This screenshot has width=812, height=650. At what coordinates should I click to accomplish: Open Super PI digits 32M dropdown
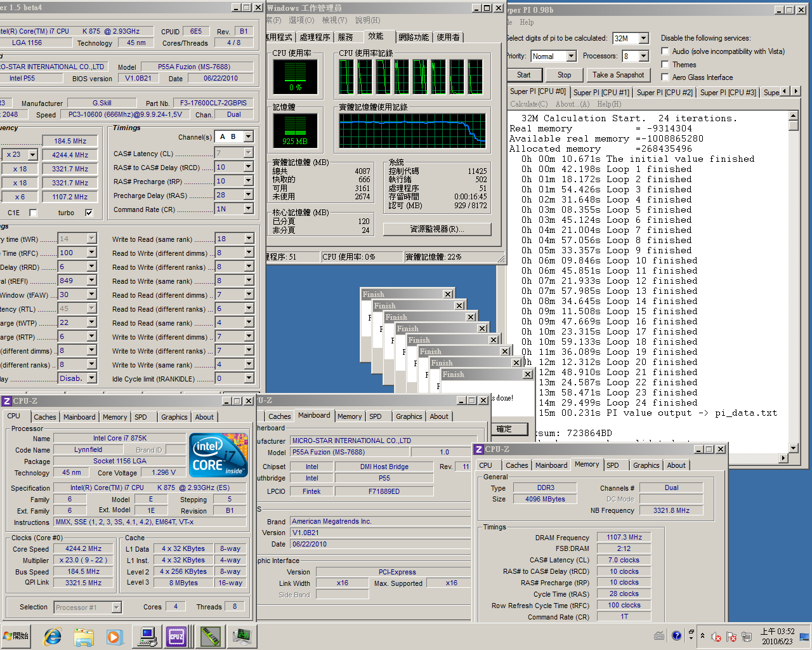[x=644, y=38]
